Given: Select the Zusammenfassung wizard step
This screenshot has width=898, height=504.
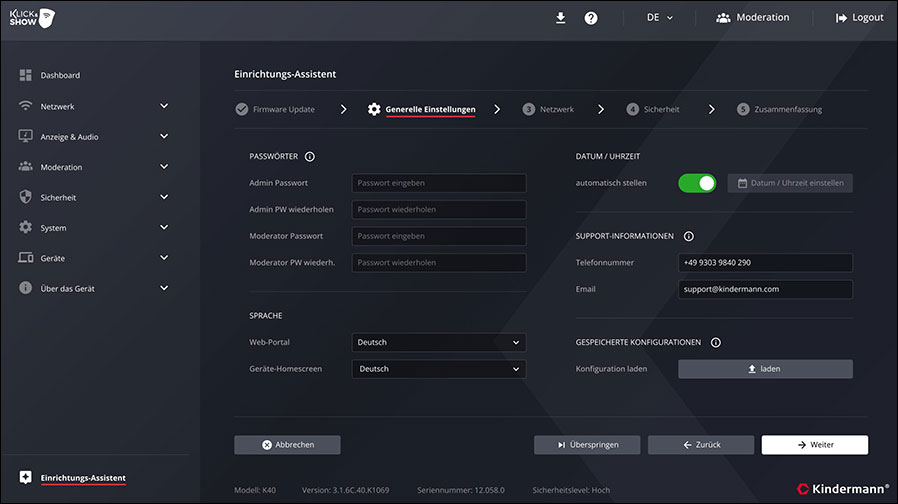Looking at the screenshot, I should (780, 109).
